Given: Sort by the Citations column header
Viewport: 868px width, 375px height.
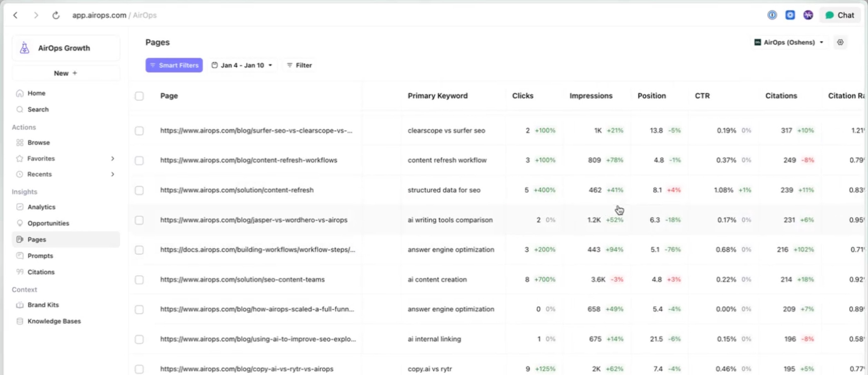Looking at the screenshot, I should click(x=781, y=95).
